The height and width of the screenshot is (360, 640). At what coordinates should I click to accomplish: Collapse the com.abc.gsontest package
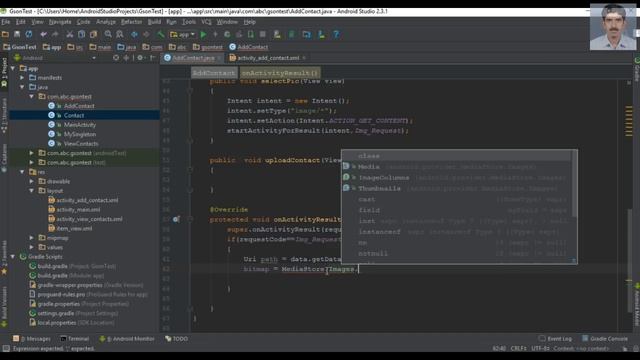click(x=32, y=96)
